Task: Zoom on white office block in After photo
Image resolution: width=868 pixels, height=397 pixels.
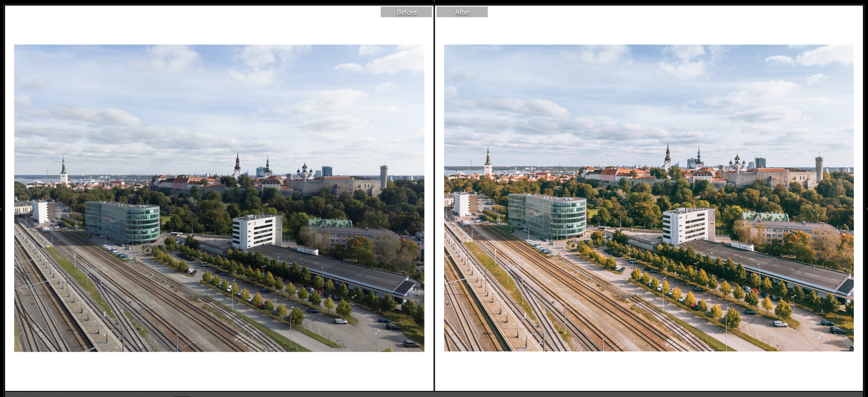Action: (688, 225)
